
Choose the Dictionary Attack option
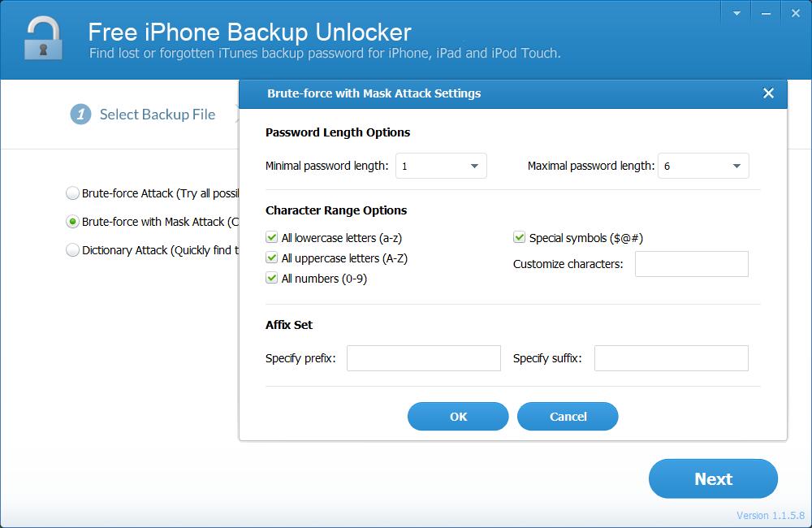pos(72,249)
